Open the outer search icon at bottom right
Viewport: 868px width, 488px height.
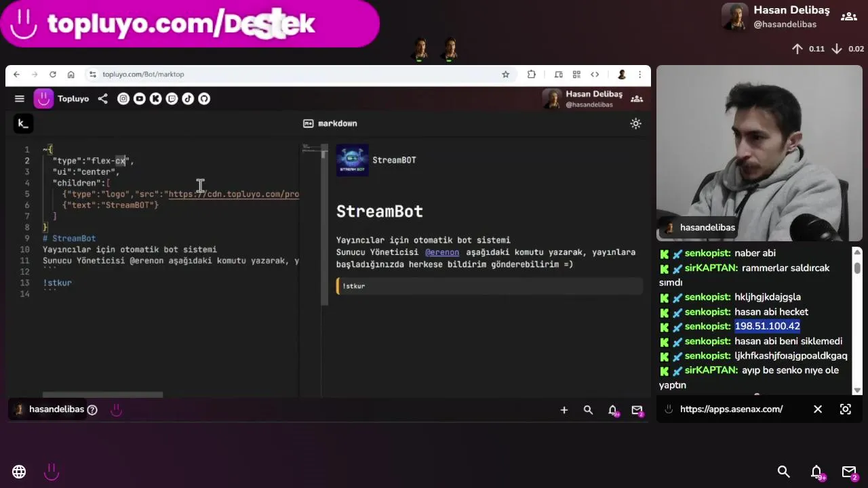(784, 472)
